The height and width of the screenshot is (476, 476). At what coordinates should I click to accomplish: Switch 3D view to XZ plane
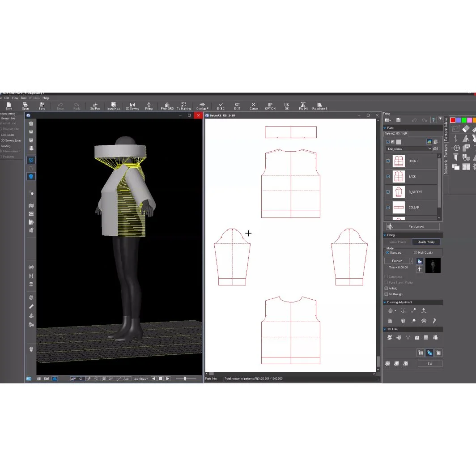pos(77,378)
